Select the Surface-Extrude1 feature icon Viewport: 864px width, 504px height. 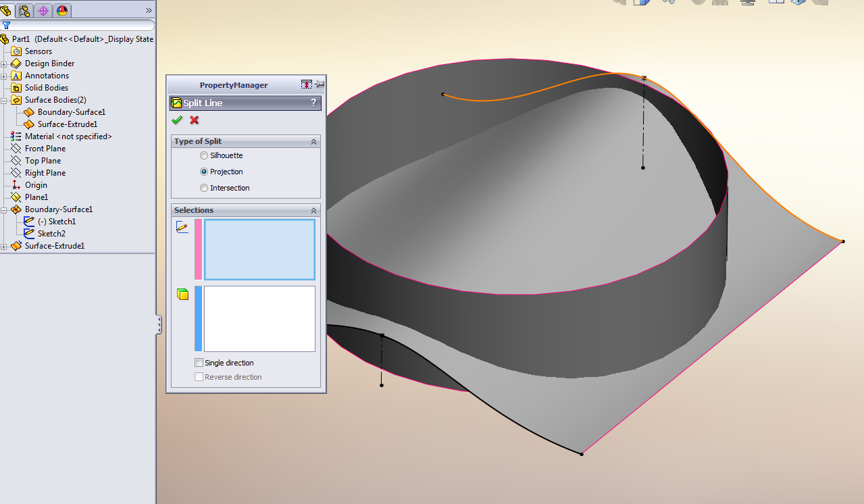(x=17, y=246)
